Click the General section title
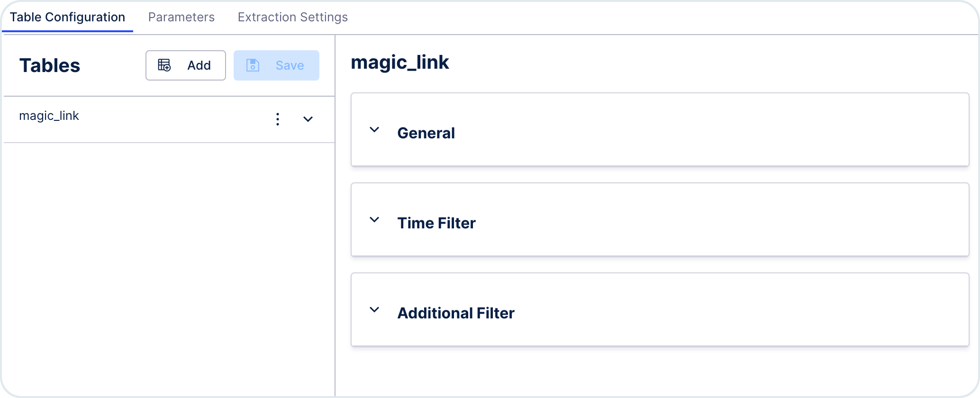Viewport: 980px width, 398px height. pos(426,133)
